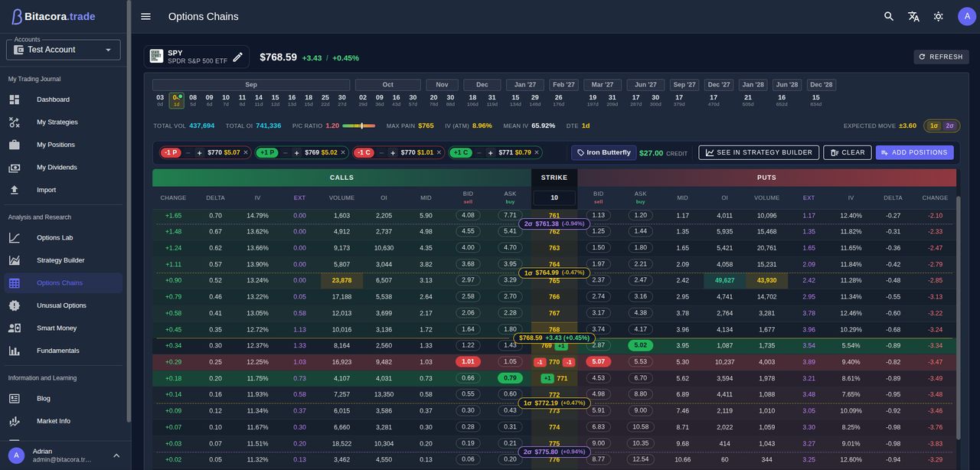This screenshot has height=470, width=980.
Task: Sort by the calls IV column header
Action: [257, 198]
